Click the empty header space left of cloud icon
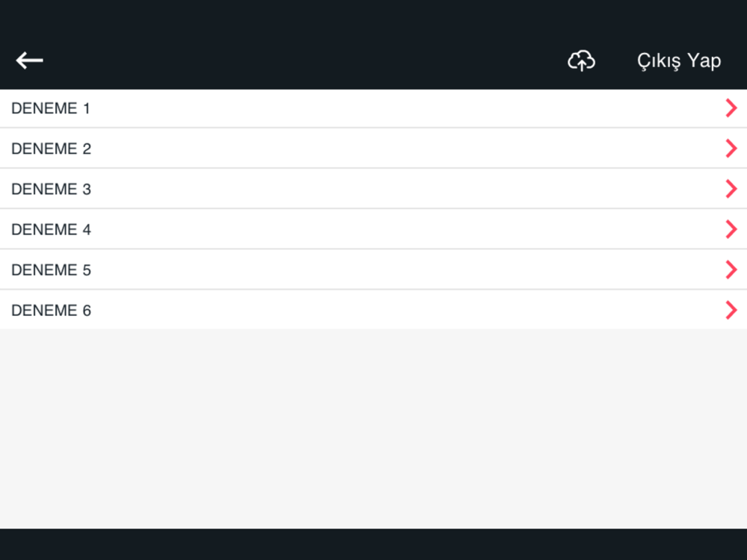747x560 pixels. (305, 60)
